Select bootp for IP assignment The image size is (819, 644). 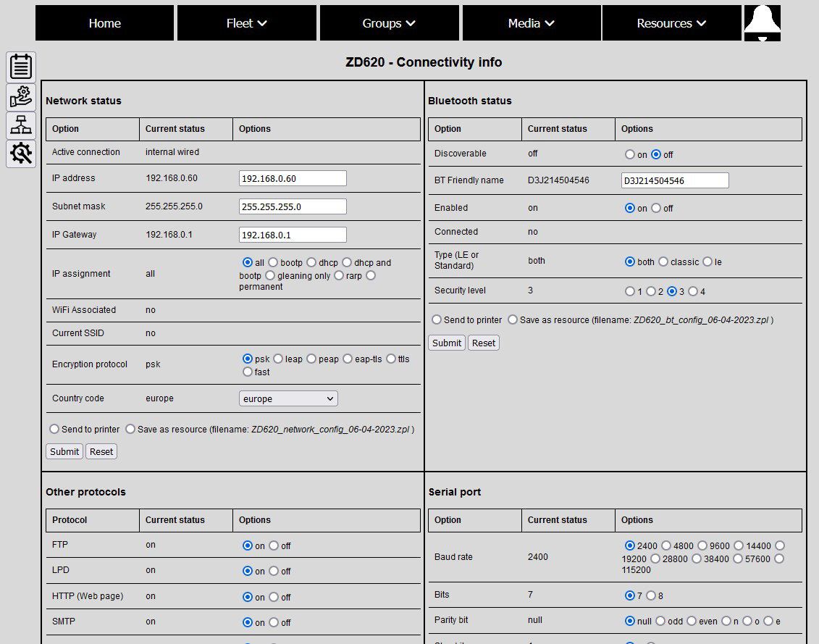273,262
